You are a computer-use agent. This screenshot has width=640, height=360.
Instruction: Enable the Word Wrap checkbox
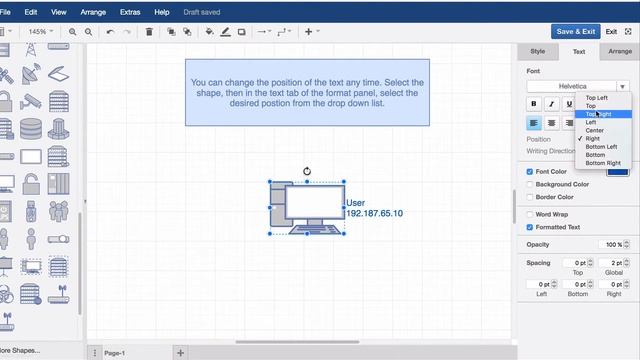coord(530,214)
